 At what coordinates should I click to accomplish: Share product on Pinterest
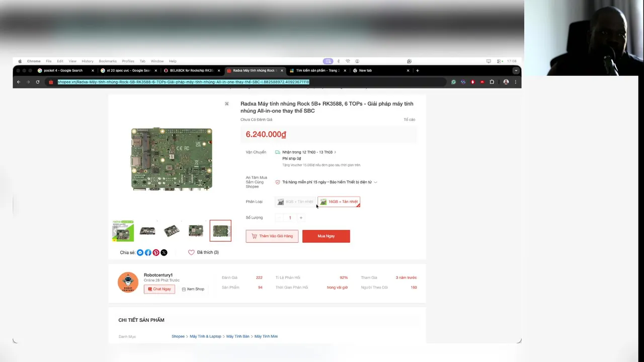coord(156,252)
